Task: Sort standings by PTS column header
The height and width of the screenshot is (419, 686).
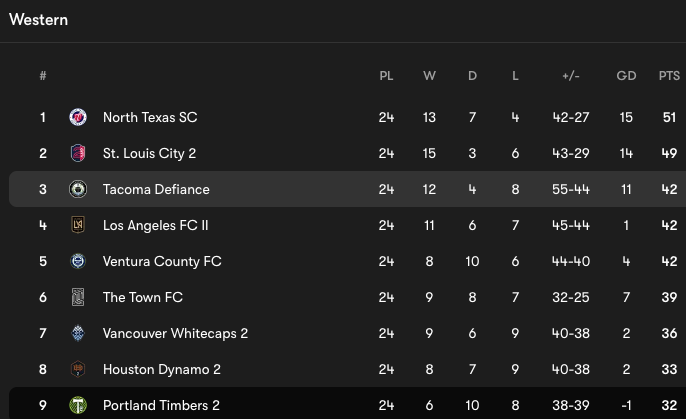Action: pos(669,76)
